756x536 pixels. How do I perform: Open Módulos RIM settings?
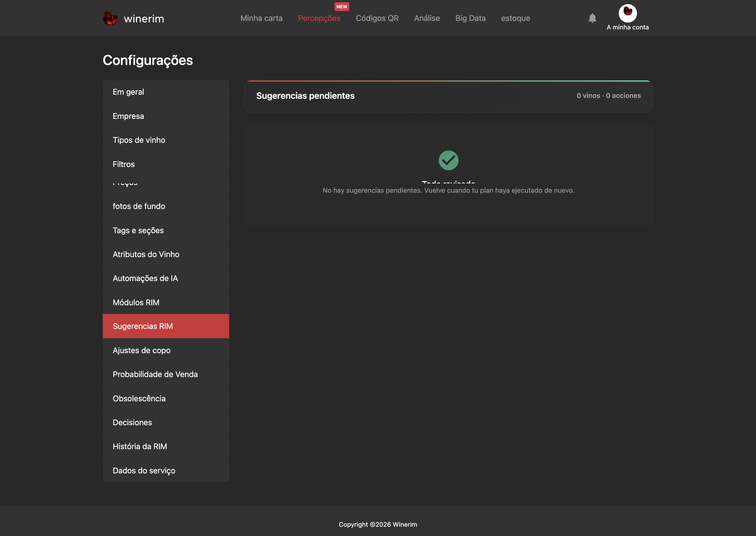166,302
